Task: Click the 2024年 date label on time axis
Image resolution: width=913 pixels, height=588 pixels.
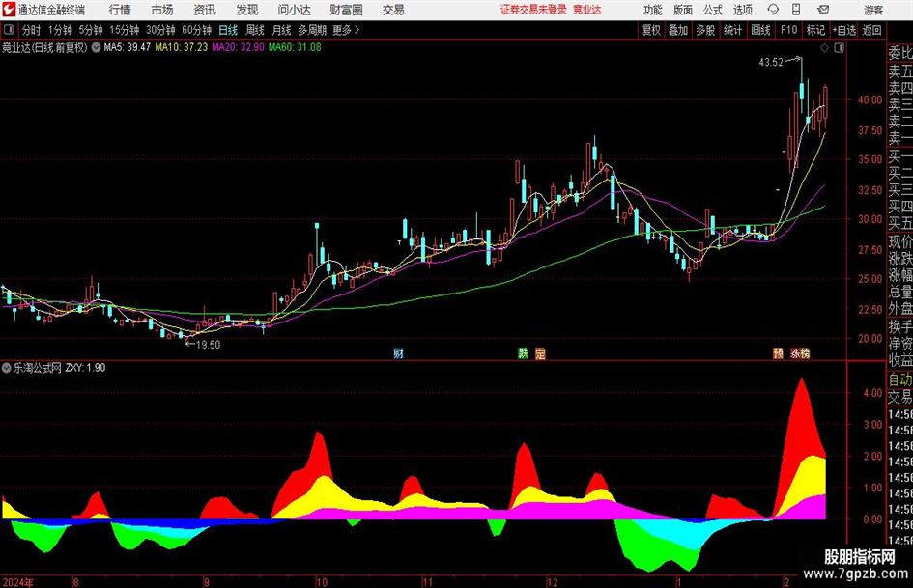Action: point(18,582)
